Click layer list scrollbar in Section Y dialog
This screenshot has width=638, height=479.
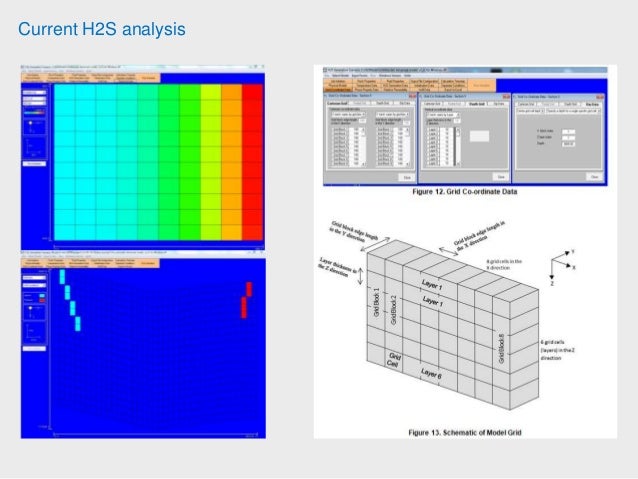[458, 147]
